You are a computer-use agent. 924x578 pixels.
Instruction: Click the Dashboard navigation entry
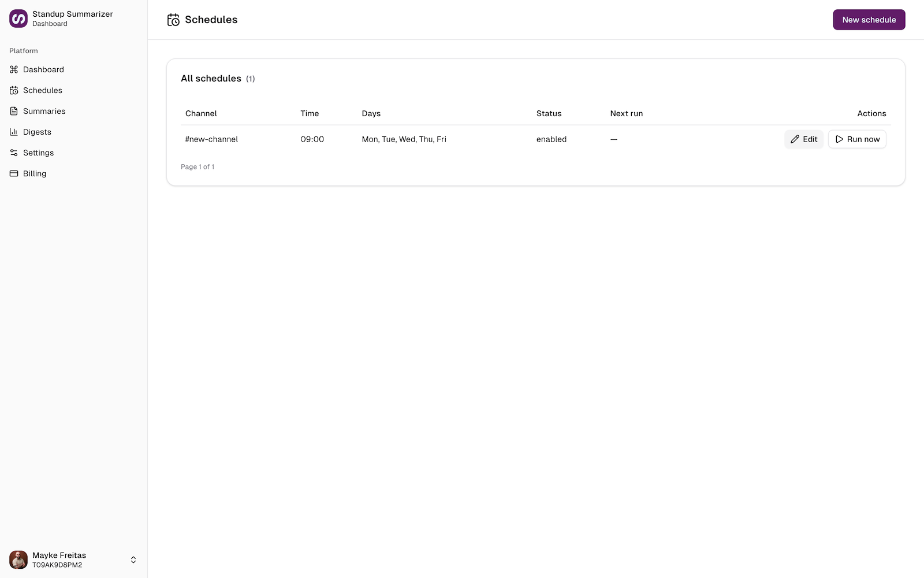tap(43, 69)
